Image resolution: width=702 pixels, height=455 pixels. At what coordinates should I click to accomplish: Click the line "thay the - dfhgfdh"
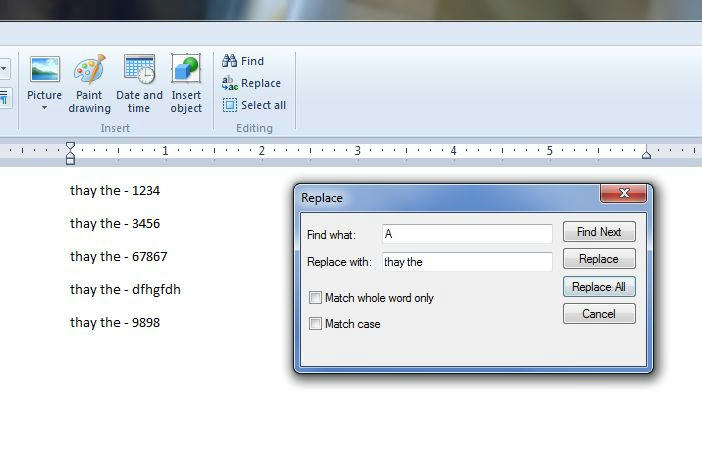pos(125,290)
